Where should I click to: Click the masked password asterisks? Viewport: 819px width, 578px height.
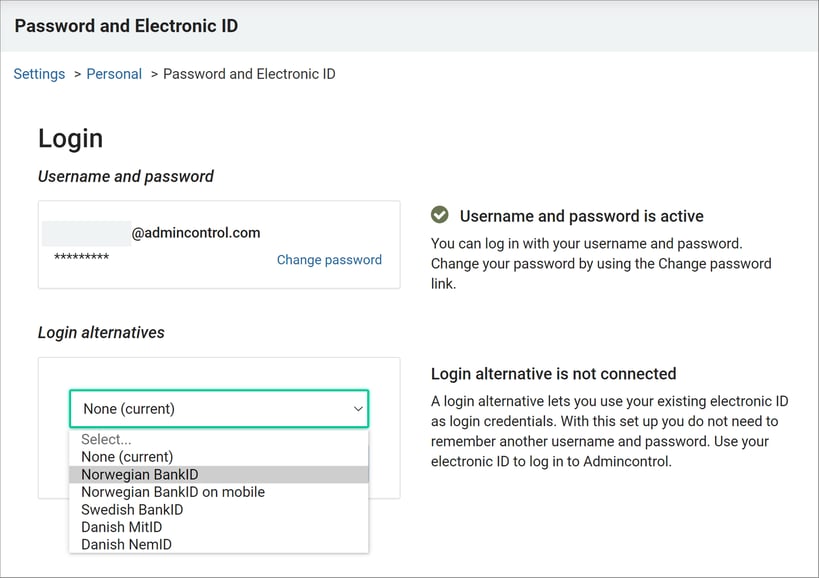click(x=81, y=257)
